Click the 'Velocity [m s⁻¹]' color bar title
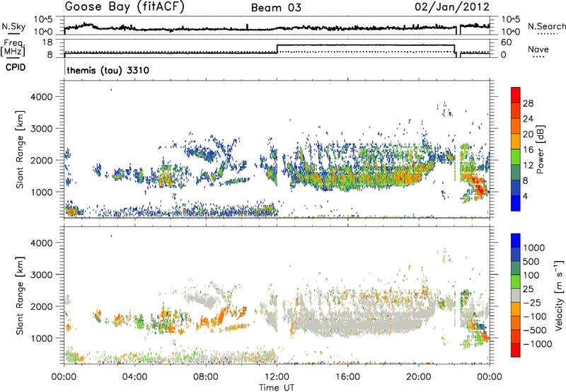The image size is (566, 392). (x=559, y=295)
